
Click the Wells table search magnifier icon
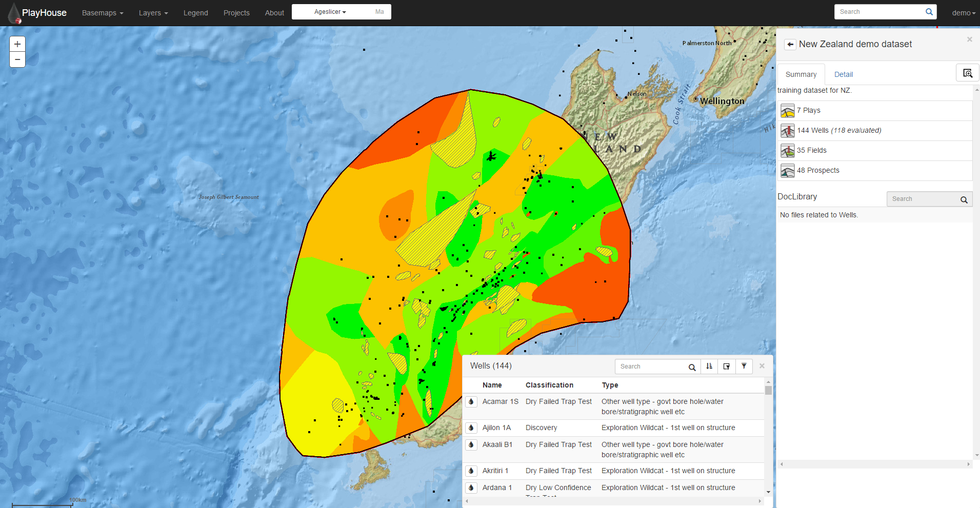click(x=692, y=367)
